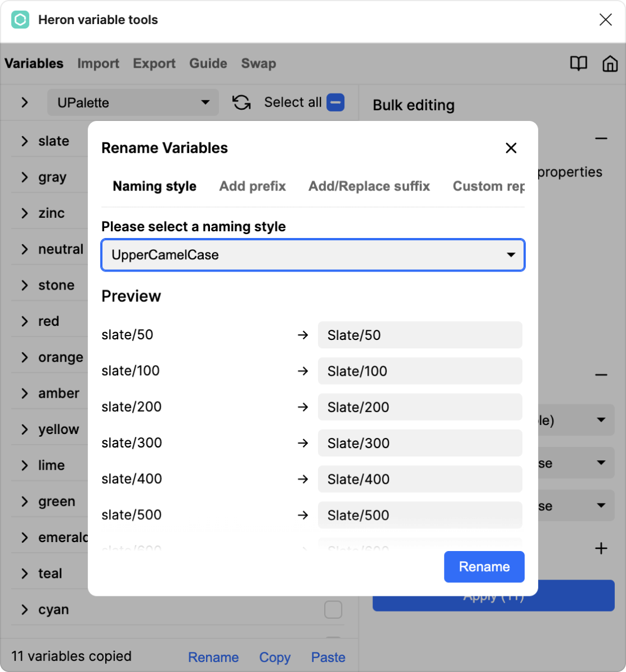Screen dimensions: 626x672
Task: Expand the orange variable group
Action: tap(25, 357)
